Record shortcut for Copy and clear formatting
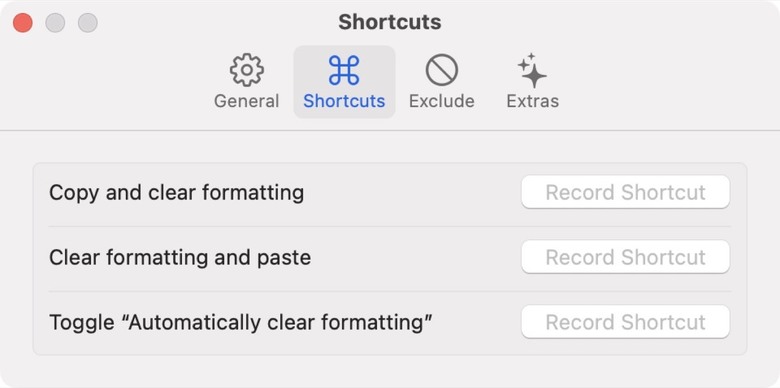The height and width of the screenshot is (388, 780). coord(625,192)
